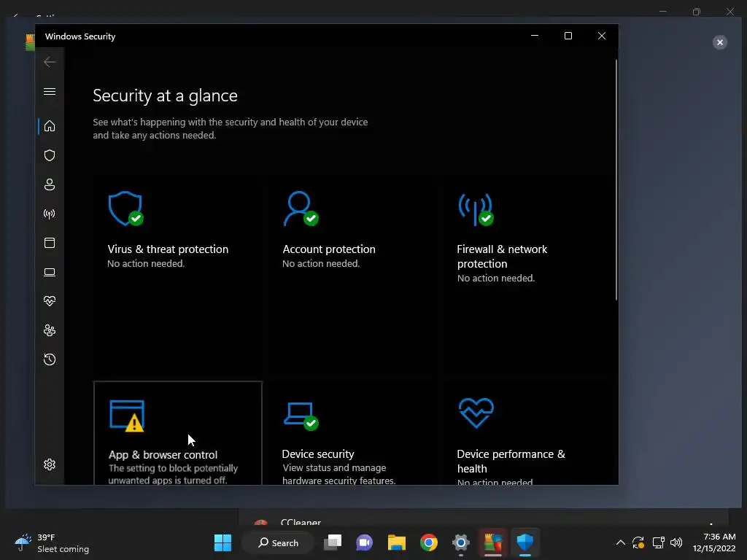Click "No action needed." under Firewall & network

pyautogui.click(x=496, y=278)
